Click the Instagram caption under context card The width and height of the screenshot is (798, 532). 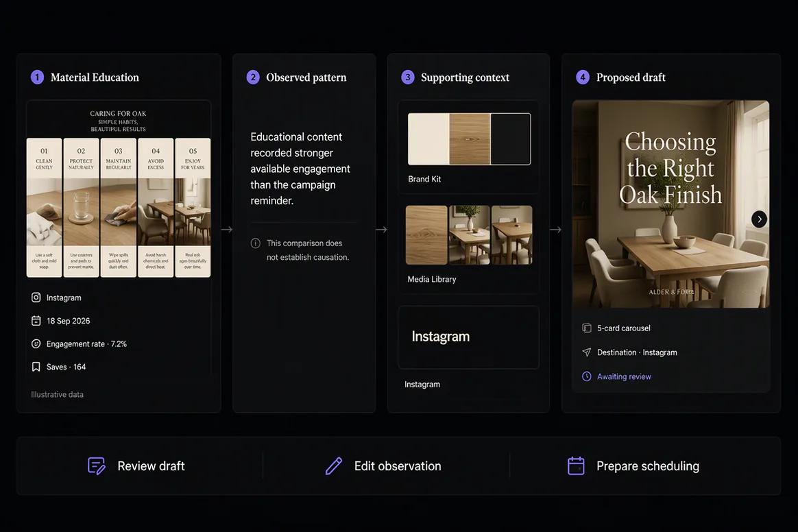pos(422,385)
